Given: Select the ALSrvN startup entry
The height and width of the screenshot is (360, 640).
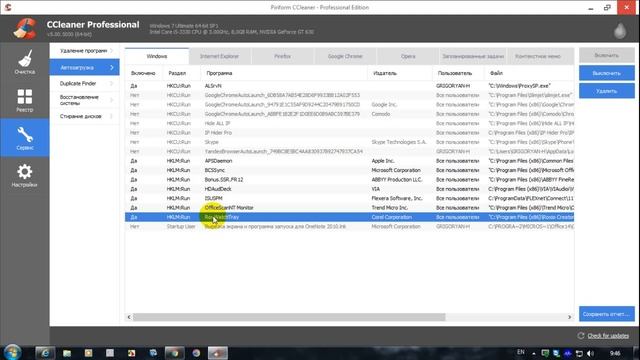Looking at the screenshot, I should tap(349, 86).
